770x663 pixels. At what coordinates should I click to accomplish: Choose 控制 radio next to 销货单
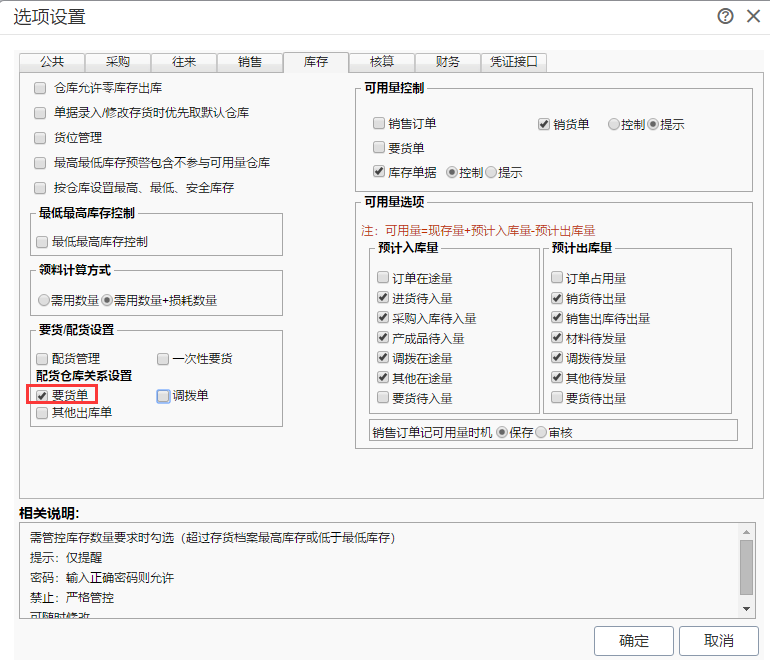pos(613,124)
